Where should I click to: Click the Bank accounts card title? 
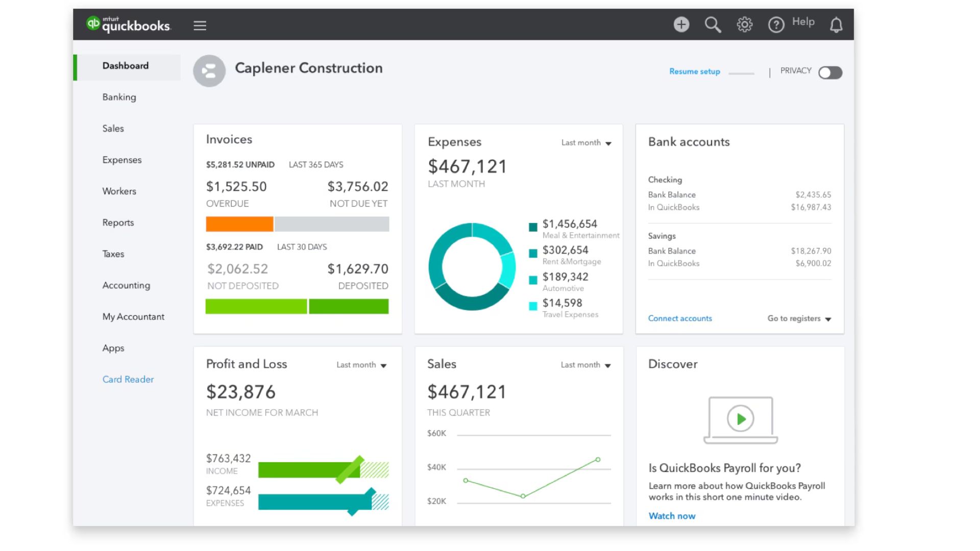tap(689, 142)
